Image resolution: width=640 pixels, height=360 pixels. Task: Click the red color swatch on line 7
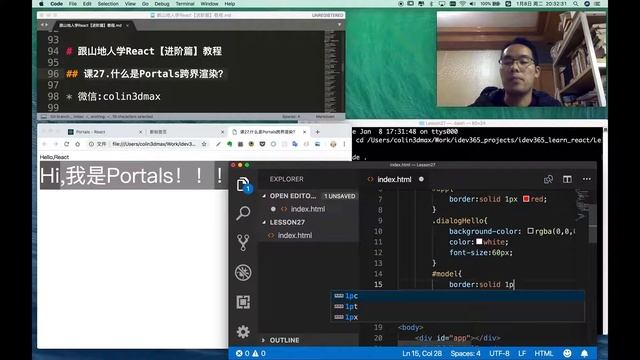tap(526, 199)
